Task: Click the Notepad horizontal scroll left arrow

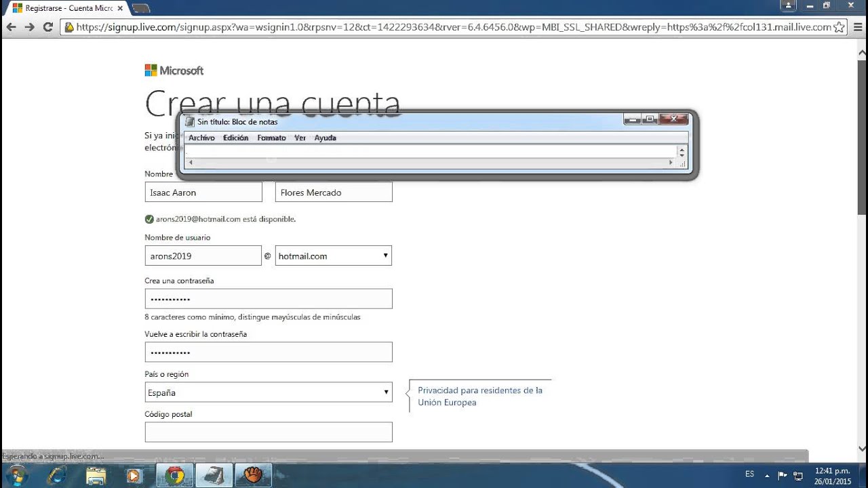Action: point(191,163)
